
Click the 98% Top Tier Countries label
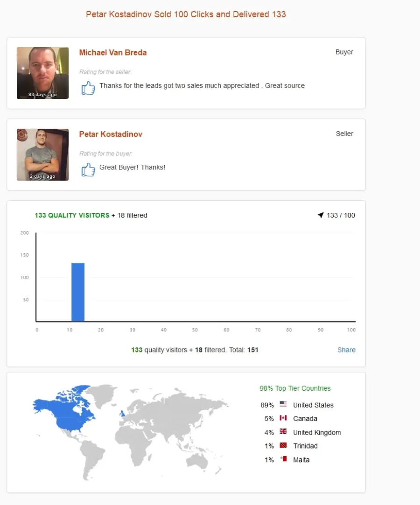295,388
